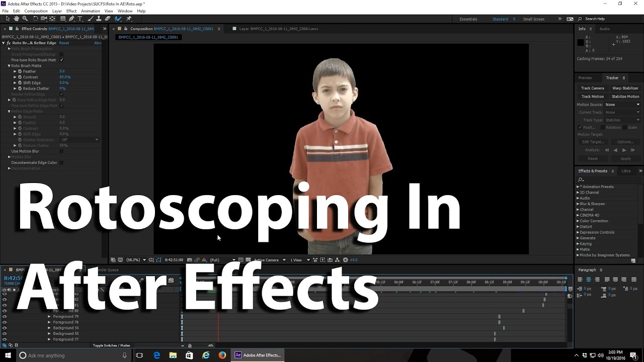Select the Eraser tool
This screenshot has width=644, height=362.
point(108,19)
